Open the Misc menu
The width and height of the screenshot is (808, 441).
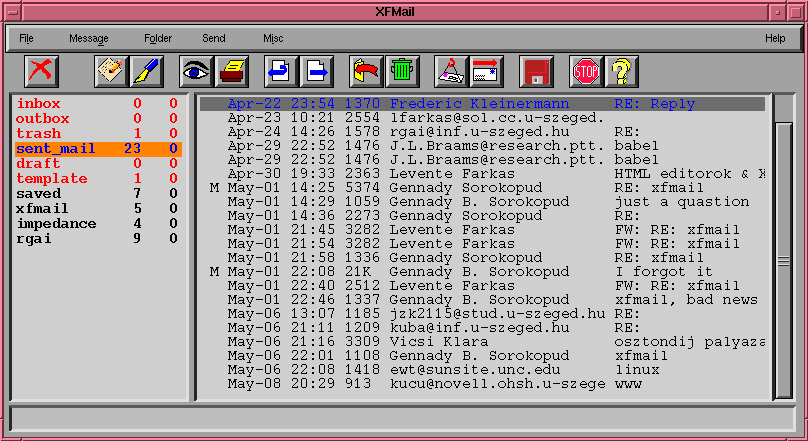(273, 39)
